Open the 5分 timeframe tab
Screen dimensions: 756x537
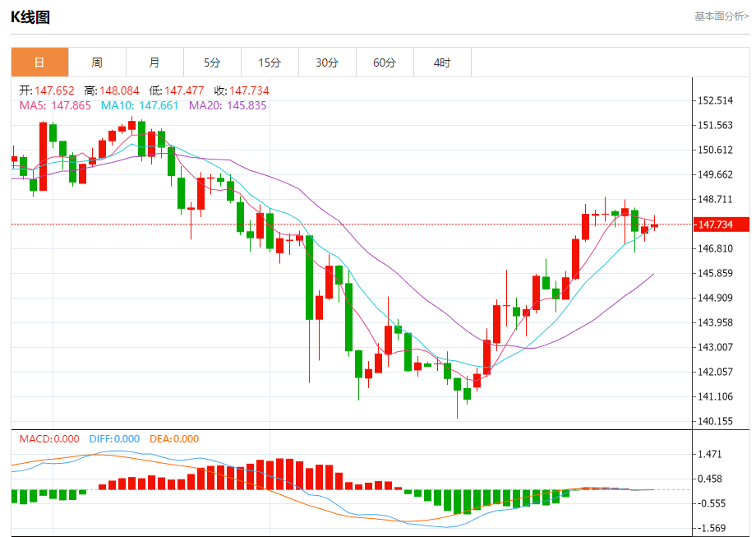click(212, 62)
